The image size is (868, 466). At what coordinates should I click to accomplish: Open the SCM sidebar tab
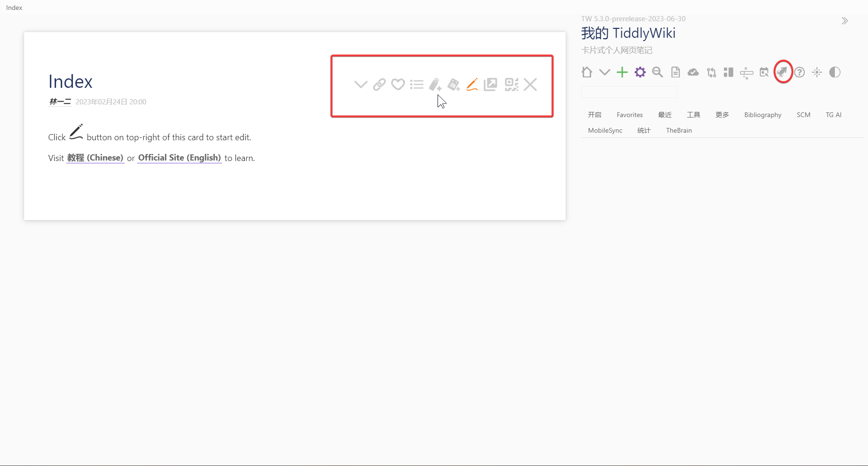point(803,115)
